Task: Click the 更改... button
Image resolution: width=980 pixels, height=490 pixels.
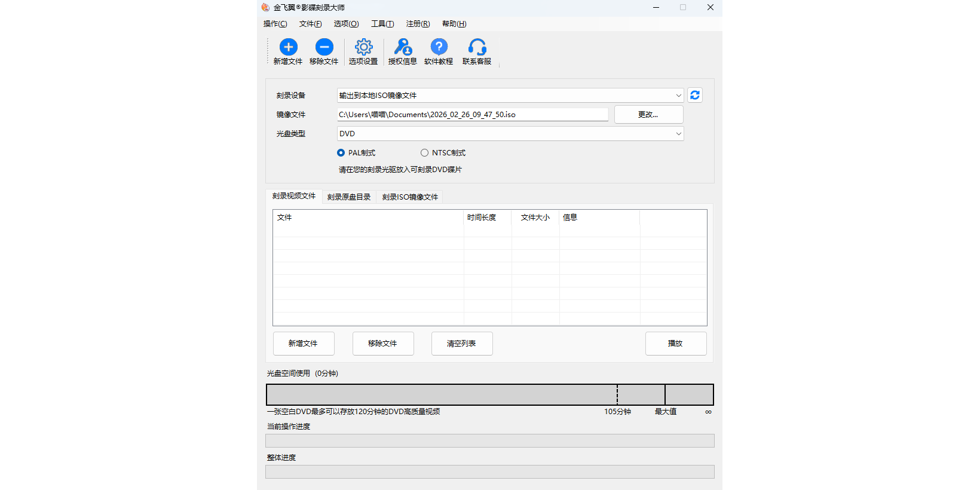Action: tap(648, 115)
